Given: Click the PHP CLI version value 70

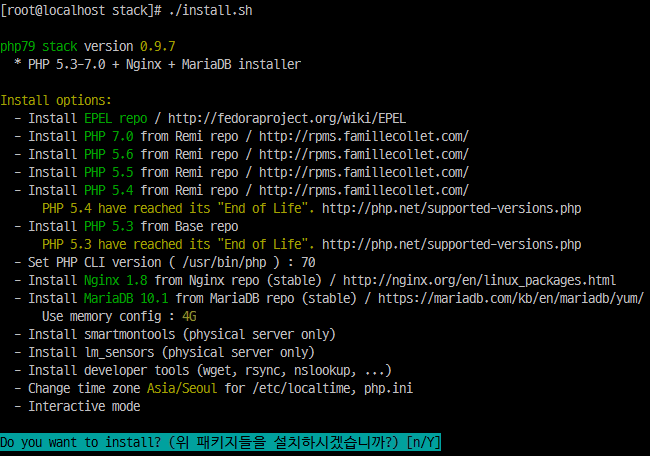Looking at the screenshot, I should 308,262.
